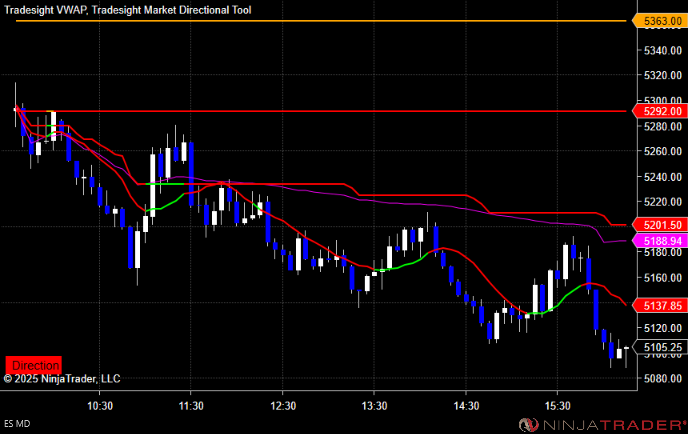Click the indicator title Tradesight VWAP text
The image size is (688, 434).
point(46,10)
